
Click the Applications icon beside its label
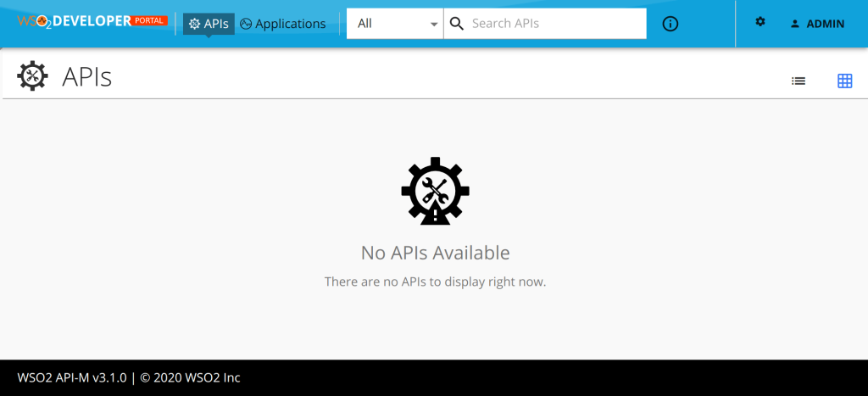click(246, 24)
